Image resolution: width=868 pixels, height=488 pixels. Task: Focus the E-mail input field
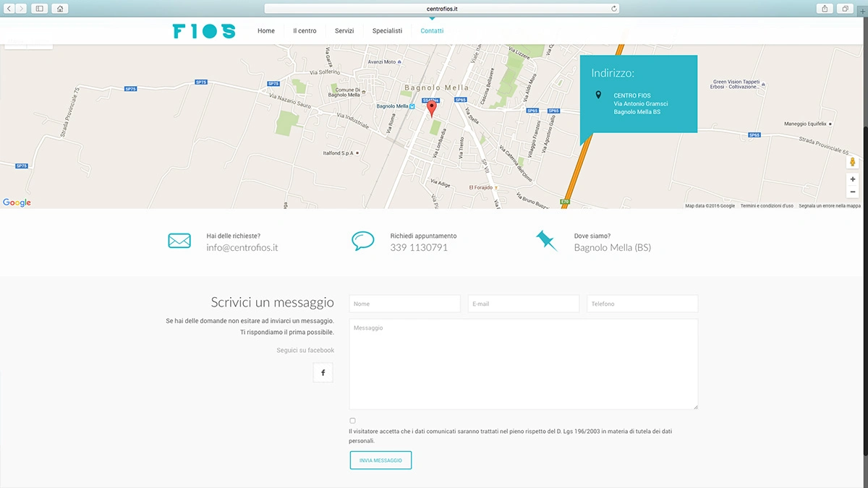pos(524,304)
